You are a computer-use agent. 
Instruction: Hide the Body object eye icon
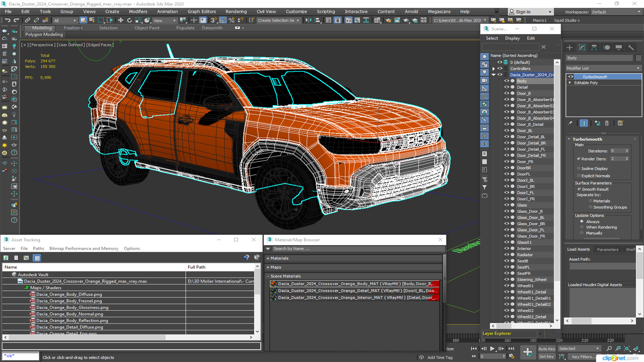click(506, 81)
